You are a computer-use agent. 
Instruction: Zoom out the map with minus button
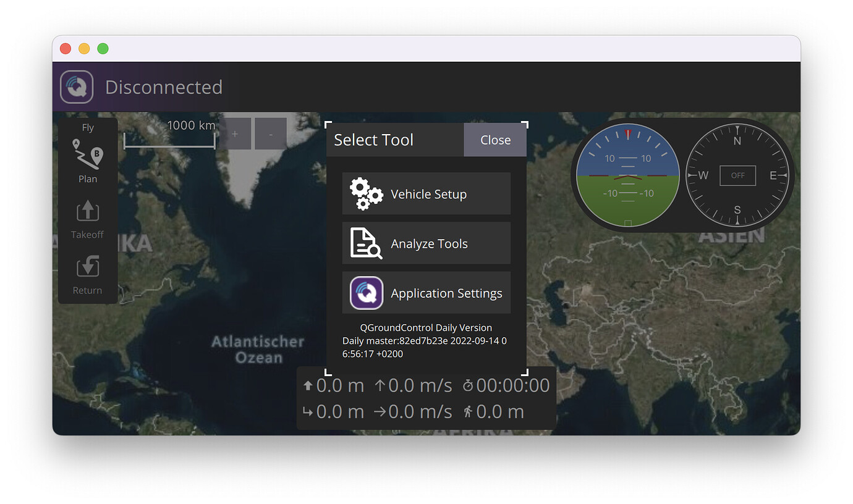(x=271, y=133)
